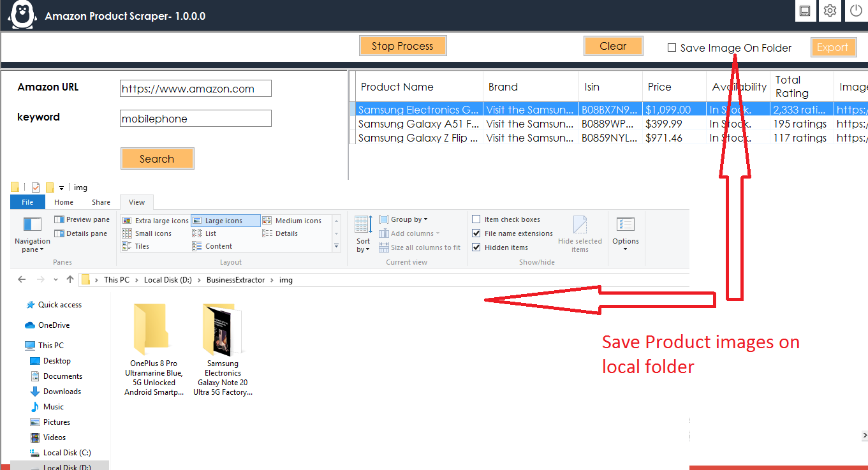Click the Up-one-level arrow in Explorer
Image resolution: width=868 pixels, height=470 pixels.
[70, 279]
